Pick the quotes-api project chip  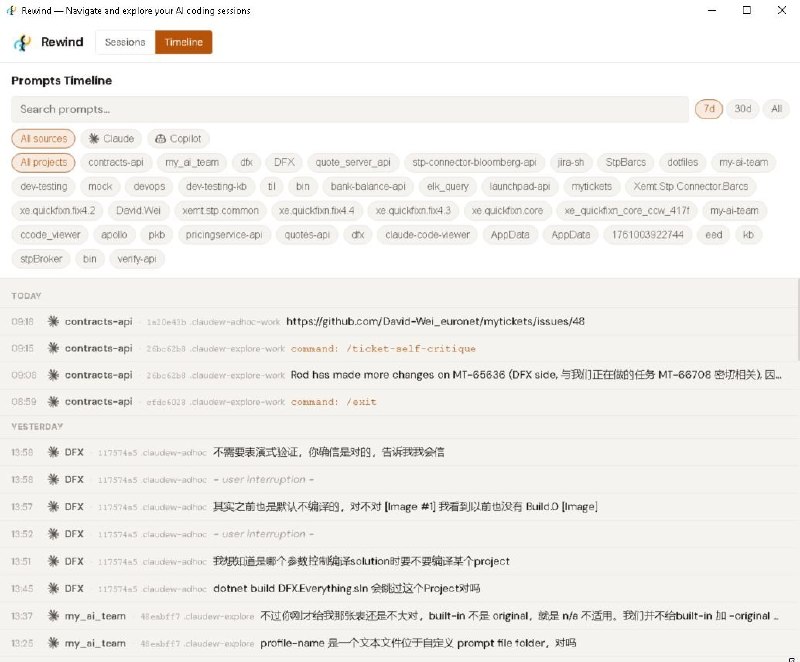pyautogui.click(x=307, y=235)
